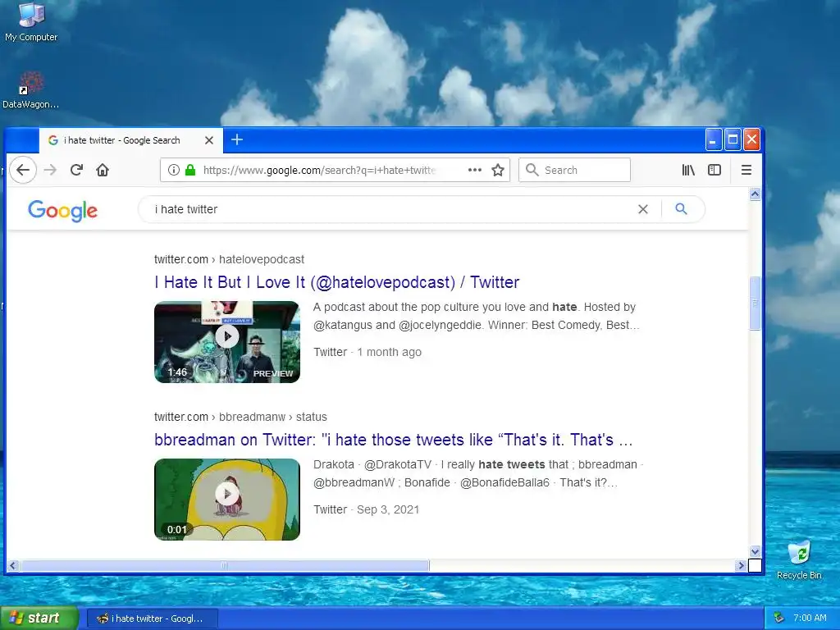Select the 'i hate twitter - Google Search' tab

tap(131, 140)
